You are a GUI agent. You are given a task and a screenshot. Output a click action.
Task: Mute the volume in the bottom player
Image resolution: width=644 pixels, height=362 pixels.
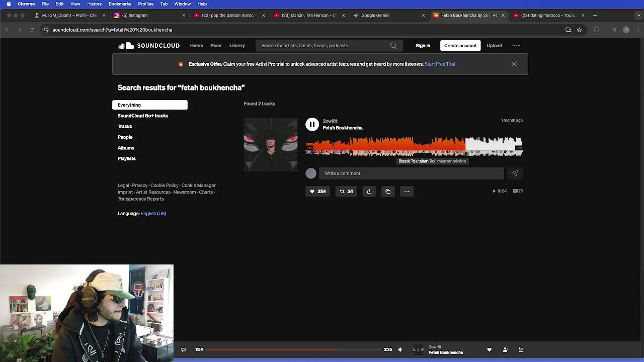tap(400, 349)
